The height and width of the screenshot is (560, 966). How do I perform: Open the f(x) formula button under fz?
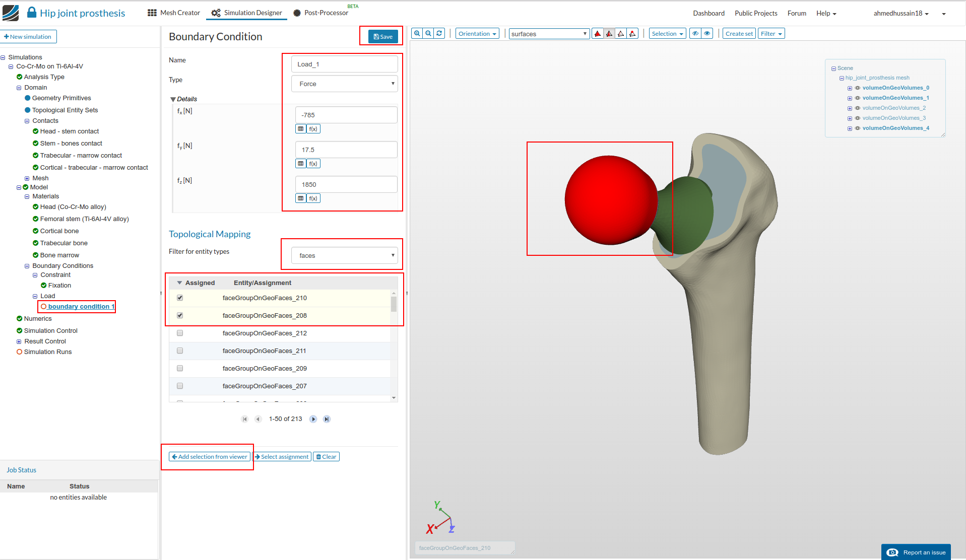313,198
